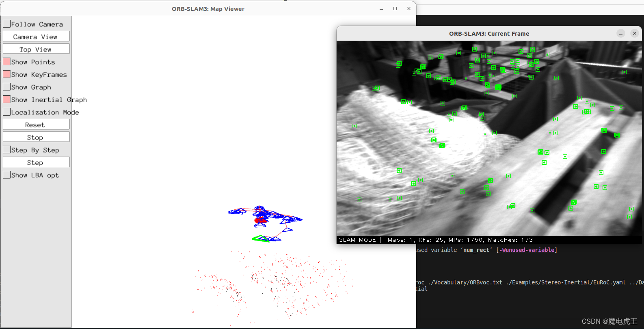Close the Map Viewer window

click(409, 9)
